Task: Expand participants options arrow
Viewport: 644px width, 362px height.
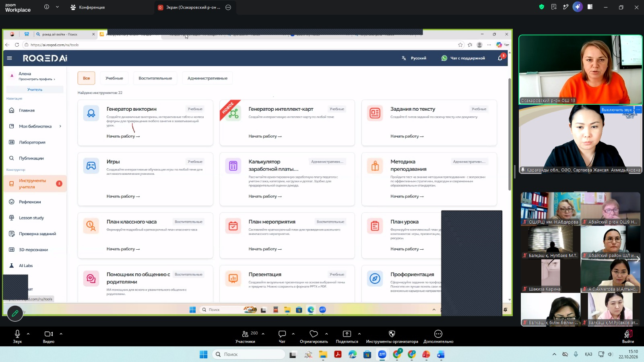Action: pyautogui.click(x=263, y=334)
